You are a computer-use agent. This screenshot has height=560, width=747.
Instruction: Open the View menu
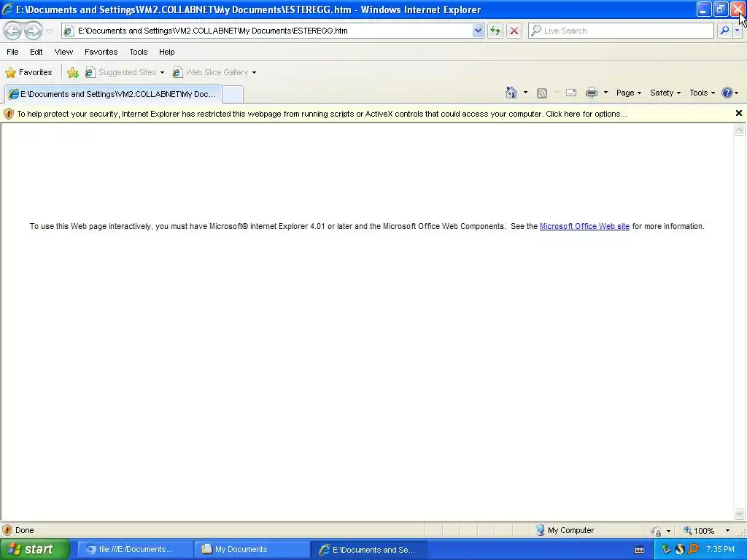click(x=63, y=52)
